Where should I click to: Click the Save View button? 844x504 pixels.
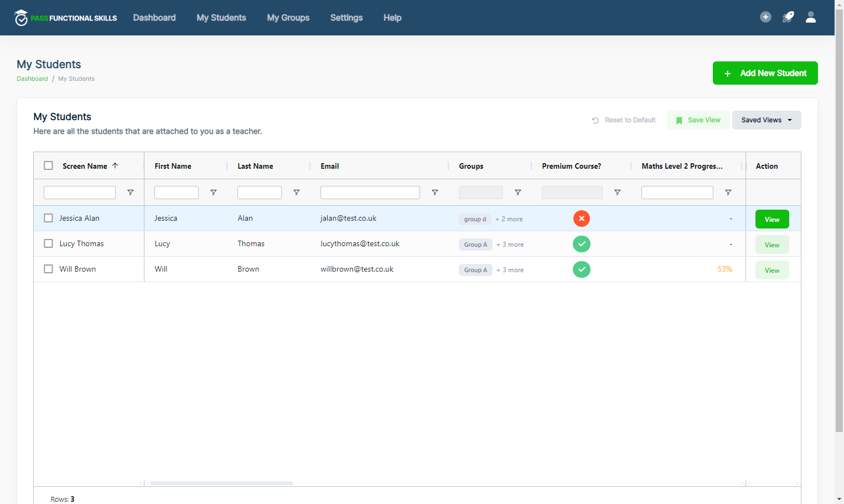point(698,120)
